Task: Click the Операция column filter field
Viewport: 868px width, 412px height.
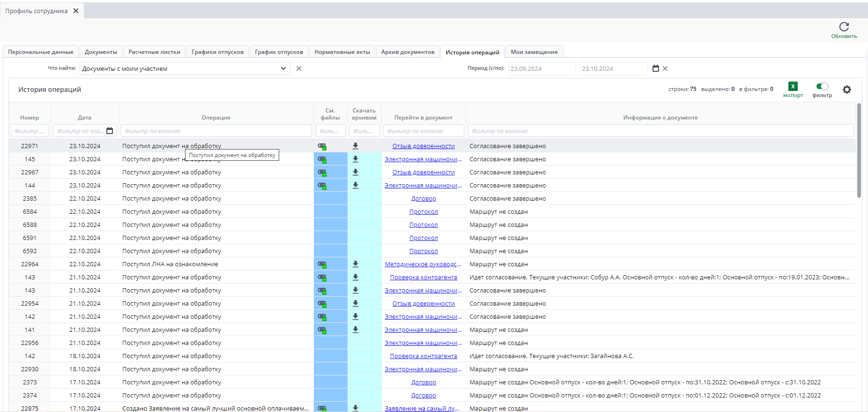Action: 216,131
